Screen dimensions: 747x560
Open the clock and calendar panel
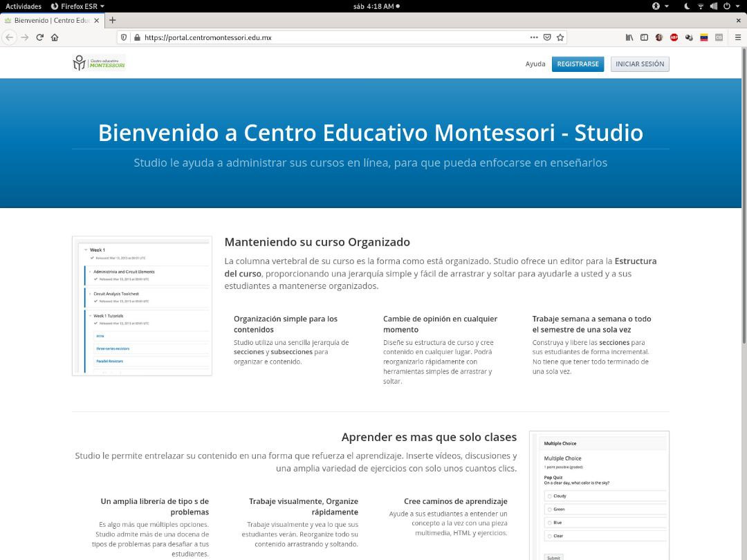(376, 6)
